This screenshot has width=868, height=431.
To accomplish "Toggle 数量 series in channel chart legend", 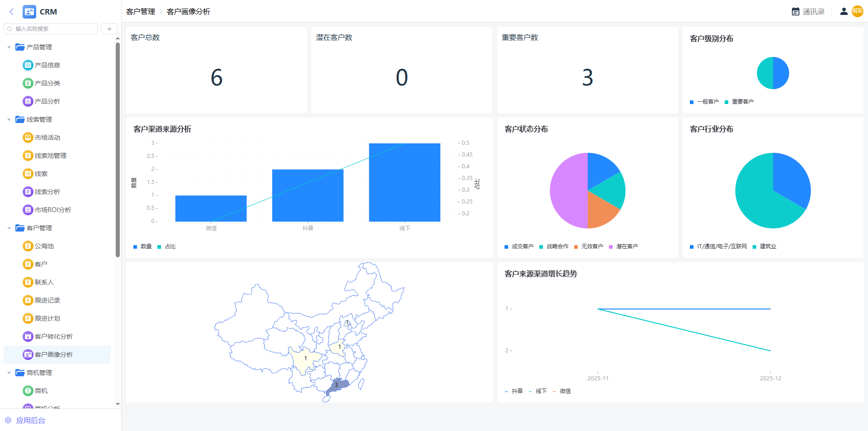I will pos(142,246).
